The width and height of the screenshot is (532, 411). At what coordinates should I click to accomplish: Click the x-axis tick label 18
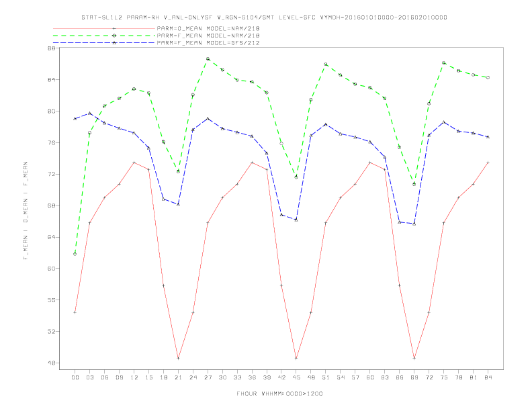[163, 377]
